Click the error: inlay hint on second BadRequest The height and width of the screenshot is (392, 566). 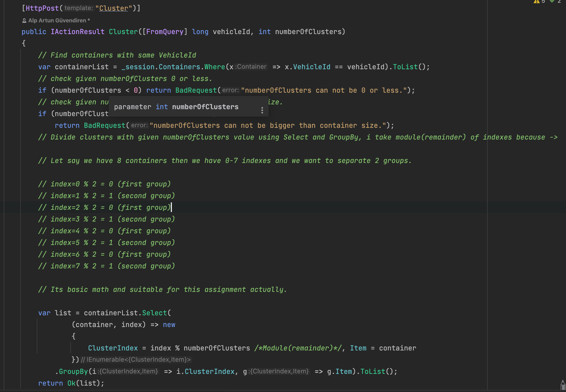(139, 125)
